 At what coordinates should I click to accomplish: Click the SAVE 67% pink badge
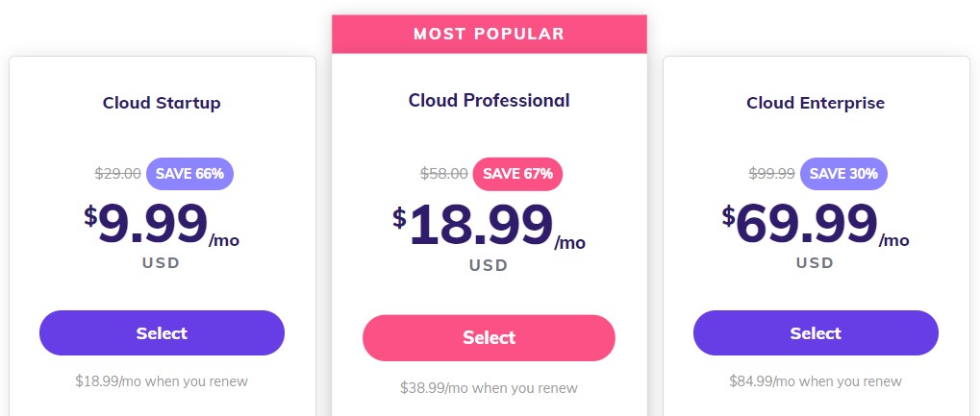pyautogui.click(x=517, y=174)
